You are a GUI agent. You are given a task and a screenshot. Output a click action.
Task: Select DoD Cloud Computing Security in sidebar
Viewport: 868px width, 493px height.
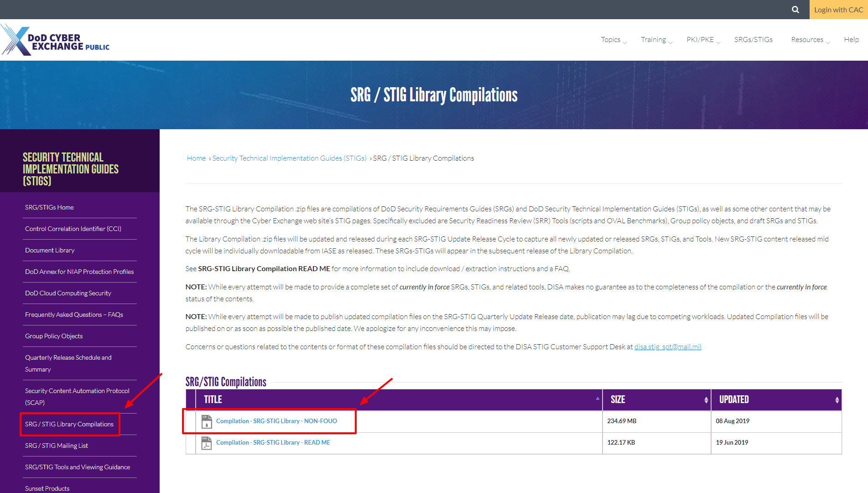pos(68,293)
